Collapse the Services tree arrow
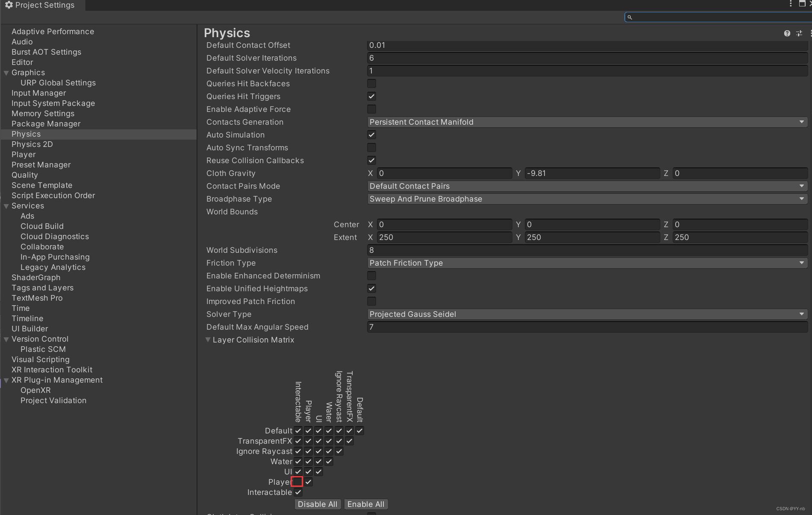812x515 pixels. tap(6, 206)
